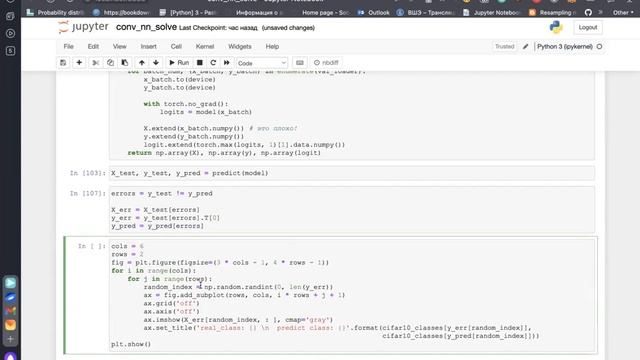Image resolution: width=640 pixels, height=360 pixels.
Task: Open the Kernel menu
Action: pyautogui.click(x=205, y=47)
